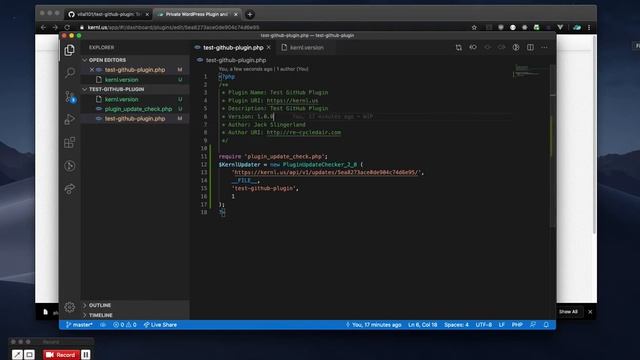Select the screen region tool in recorder panel
This screenshot has height=360, width=640.
click(x=29, y=355)
